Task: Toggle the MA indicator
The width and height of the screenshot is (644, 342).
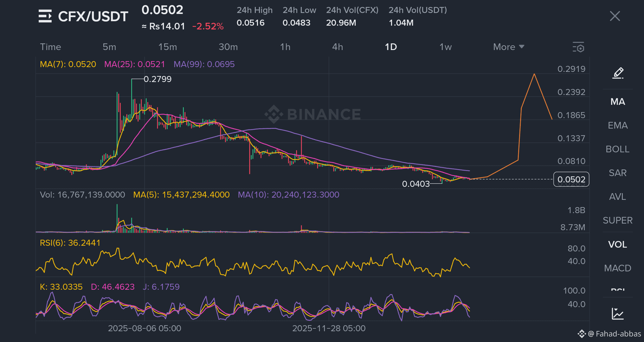Action: tap(618, 102)
